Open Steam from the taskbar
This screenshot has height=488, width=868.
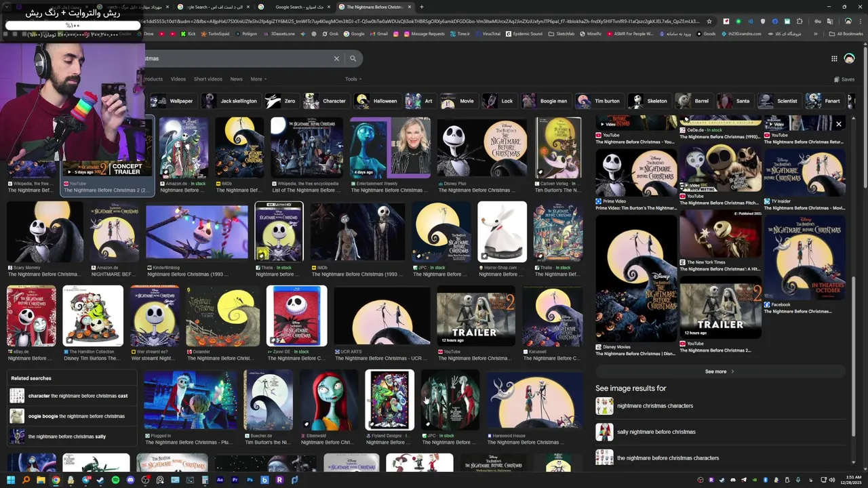pos(100,480)
